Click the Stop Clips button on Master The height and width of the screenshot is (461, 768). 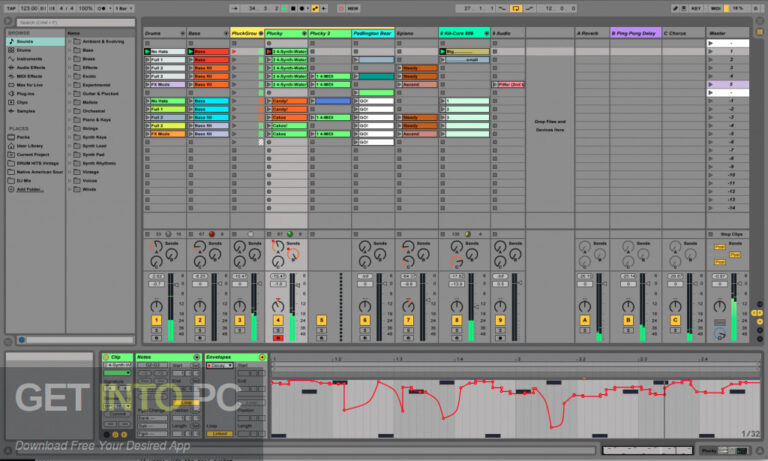[731, 234]
